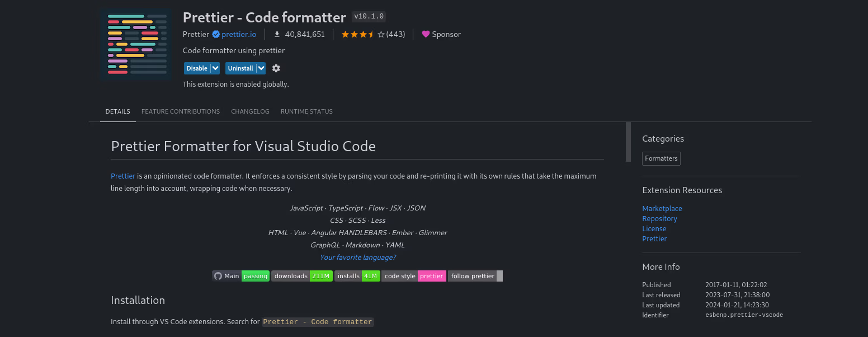The height and width of the screenshot is (337, 868).
Task: Click the Categories heading
Action: pos(663,139)
